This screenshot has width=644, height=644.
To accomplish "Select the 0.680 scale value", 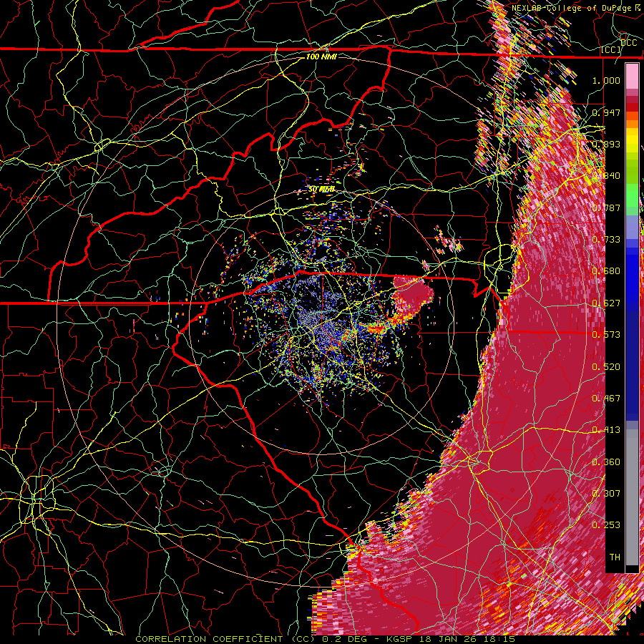I will [x=606, y=271].
